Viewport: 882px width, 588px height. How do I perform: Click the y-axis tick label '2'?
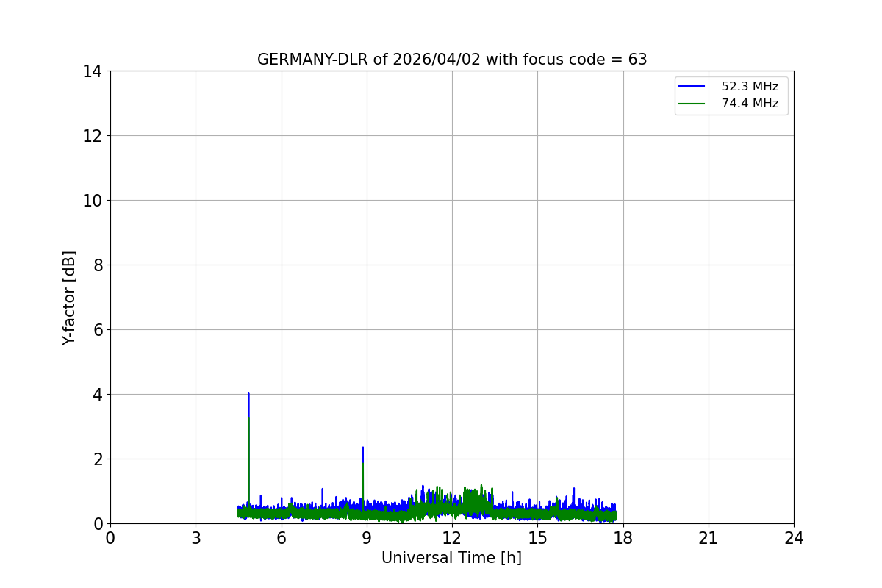point(97,459)
